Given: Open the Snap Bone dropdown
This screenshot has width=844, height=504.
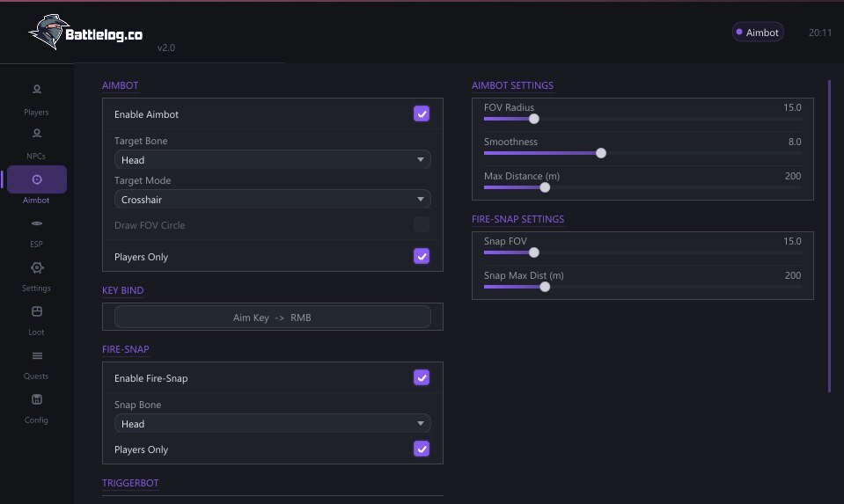Looking at the screenshot, I should [x=272, y=424].
